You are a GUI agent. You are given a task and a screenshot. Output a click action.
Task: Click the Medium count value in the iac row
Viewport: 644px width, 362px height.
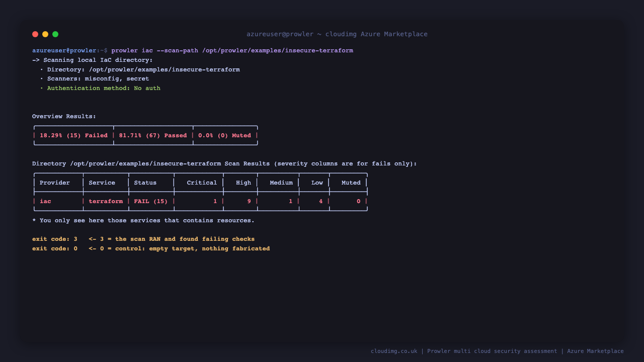(x=291, y=202)
